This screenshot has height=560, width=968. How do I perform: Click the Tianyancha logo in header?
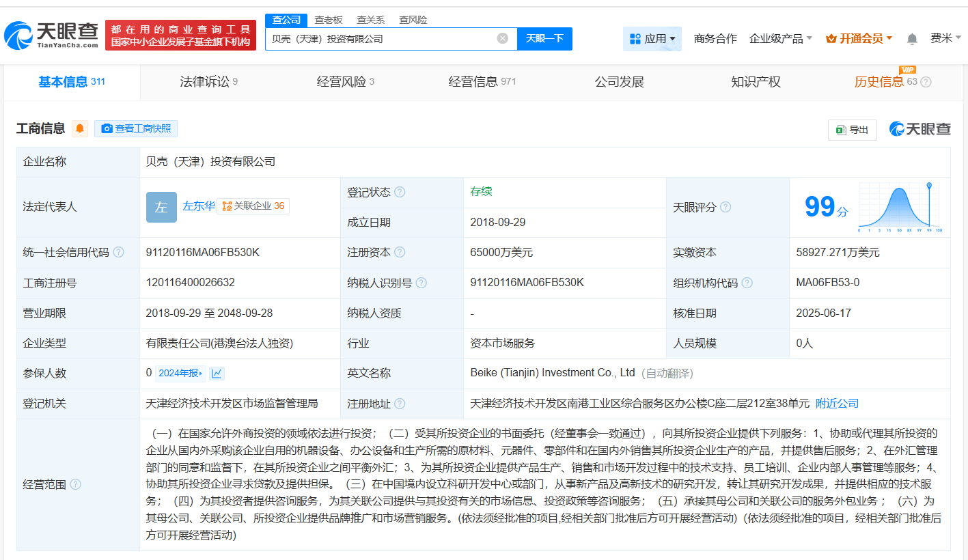tap(51, 36)
